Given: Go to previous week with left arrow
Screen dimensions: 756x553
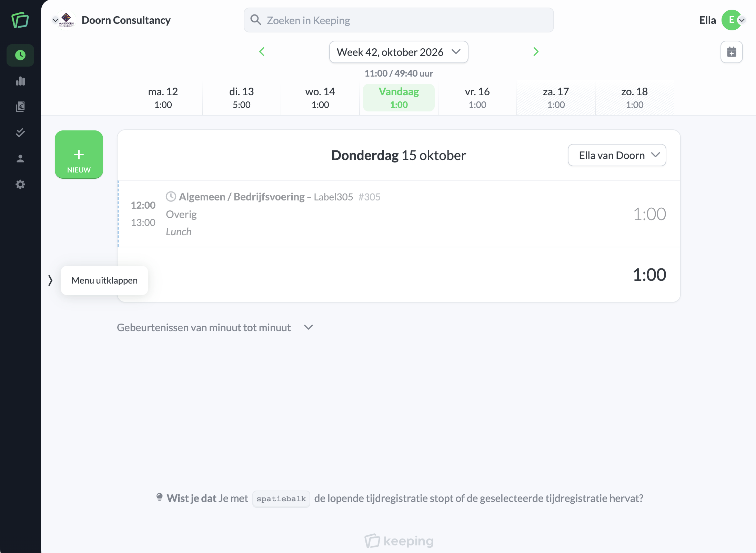Looking at the screenshot, I should (x=262, y=52).
